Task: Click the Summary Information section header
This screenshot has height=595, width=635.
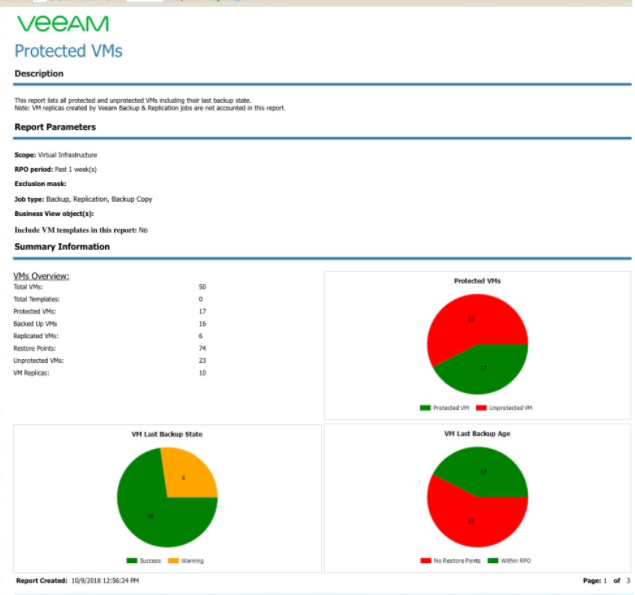Action: (60, 246)
